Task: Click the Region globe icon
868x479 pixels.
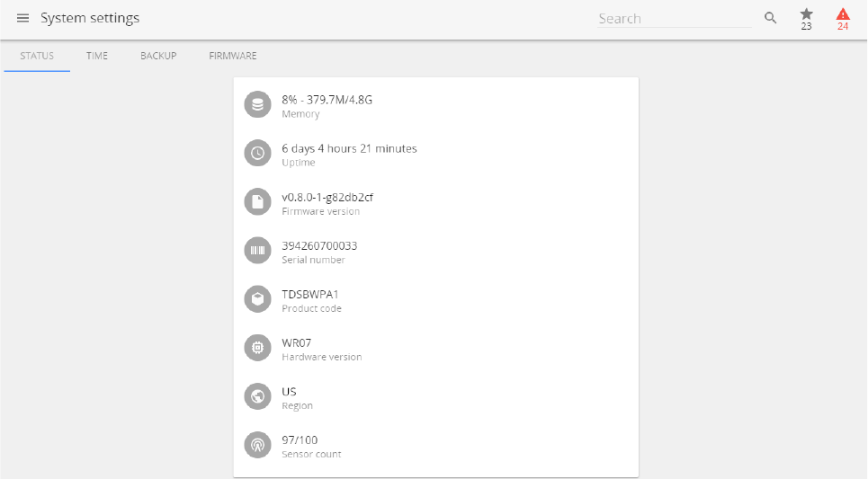Action: (258, 396)
